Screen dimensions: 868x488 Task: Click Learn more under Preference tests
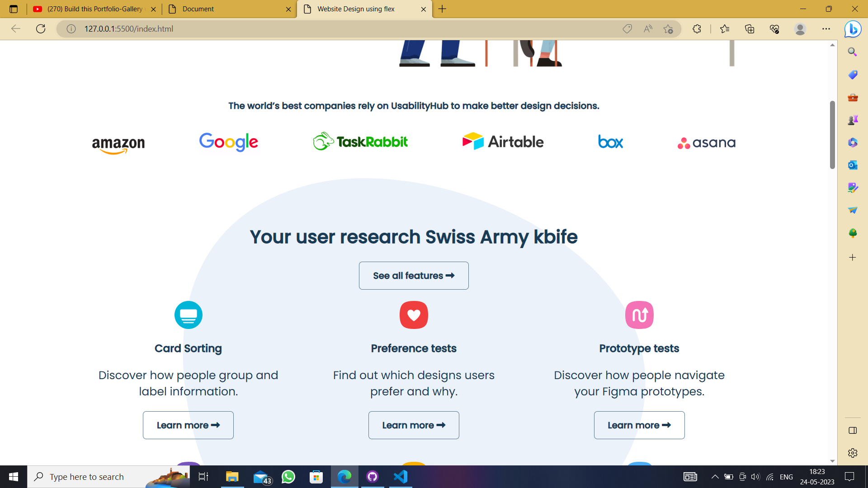click(x=413, y=425)
